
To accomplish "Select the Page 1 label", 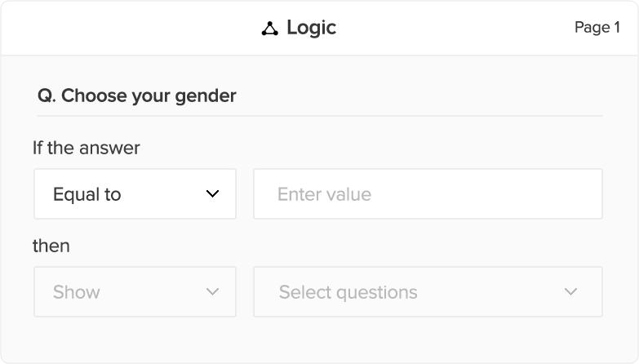I will tap(597, 28).
